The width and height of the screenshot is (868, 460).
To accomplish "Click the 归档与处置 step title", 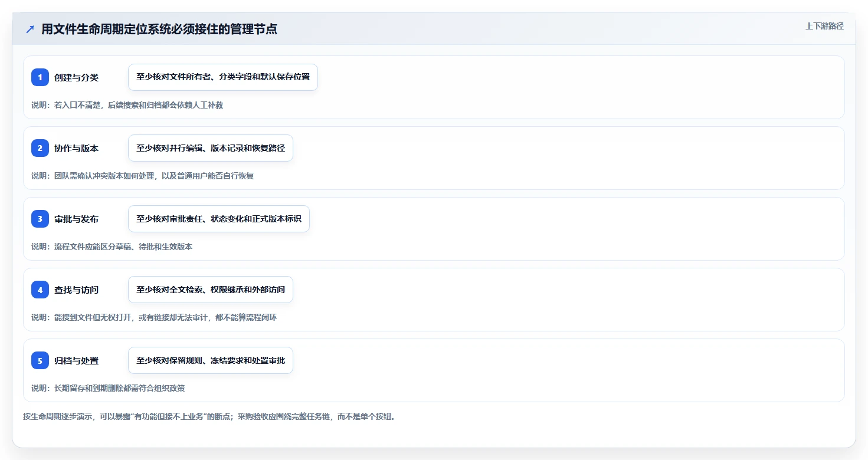I will point(76,360).
